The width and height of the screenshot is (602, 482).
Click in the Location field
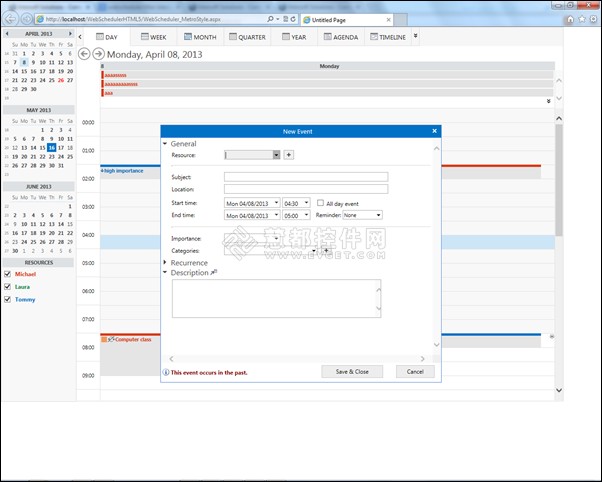click(x=306, y=189)
